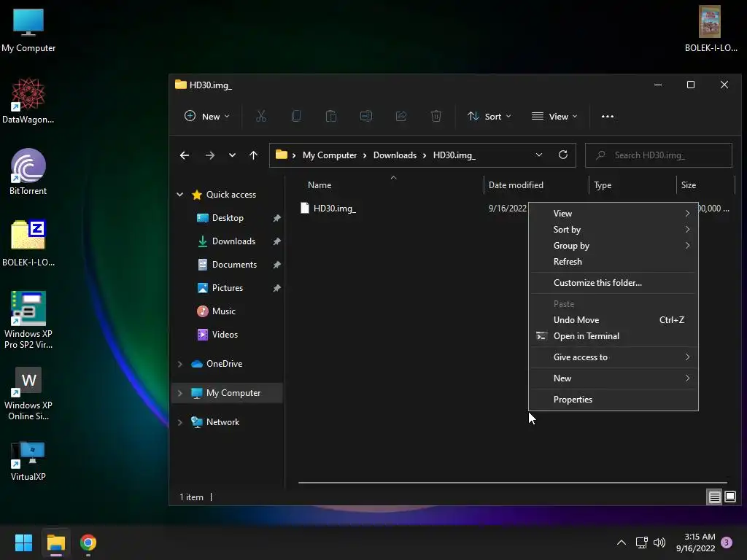Viewport: 747px width, 560px height.
Task: Open the BOLEK-I-LO image at top right
Action: pos(710,28)
